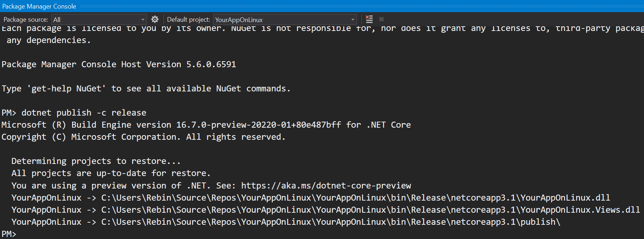Expand the Package source dropdown arrow
Screen dimensions: 644x239
pos(143,20)
